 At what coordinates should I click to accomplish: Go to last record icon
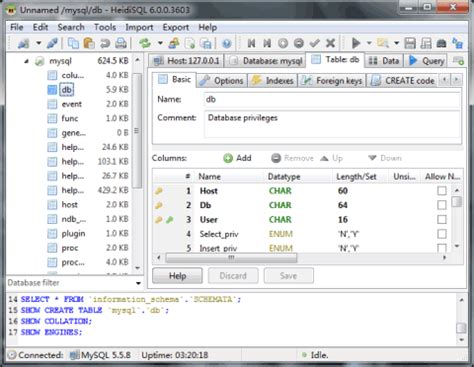pos(267,43)
